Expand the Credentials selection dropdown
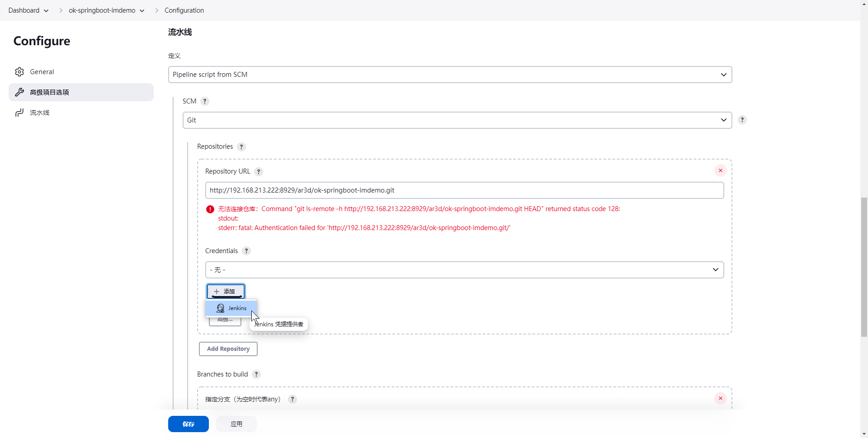 464,270
